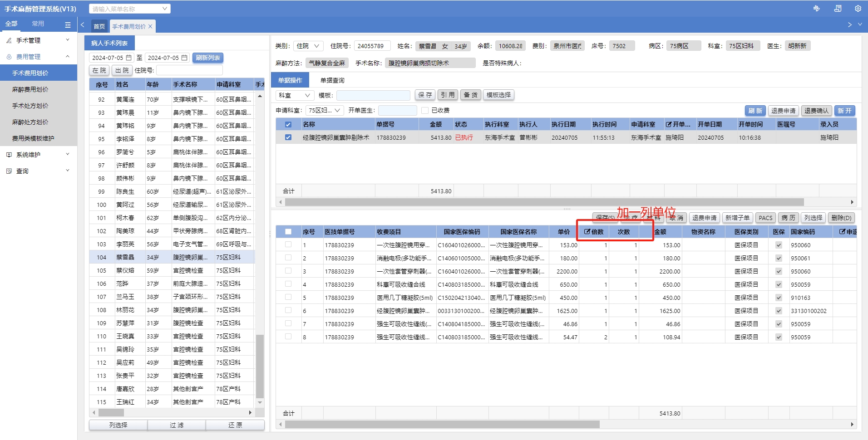This screenshot has width=868, height=440.
Task: Click the 查询 icon in the sidebar
Action: [9, 171]
